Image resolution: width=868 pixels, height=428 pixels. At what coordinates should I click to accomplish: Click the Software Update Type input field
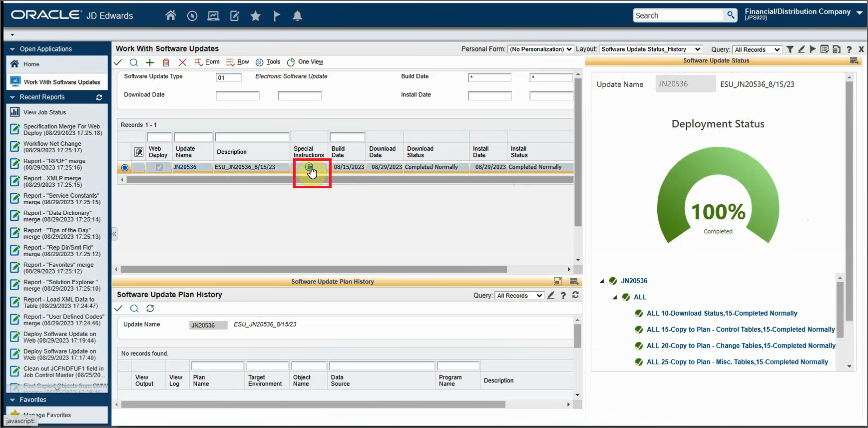pos(229,77)
